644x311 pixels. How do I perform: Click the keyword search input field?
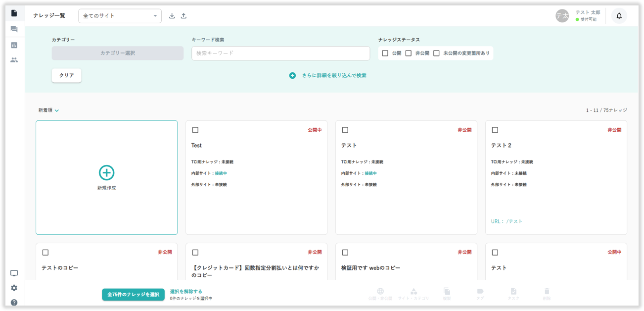point(280,53)
